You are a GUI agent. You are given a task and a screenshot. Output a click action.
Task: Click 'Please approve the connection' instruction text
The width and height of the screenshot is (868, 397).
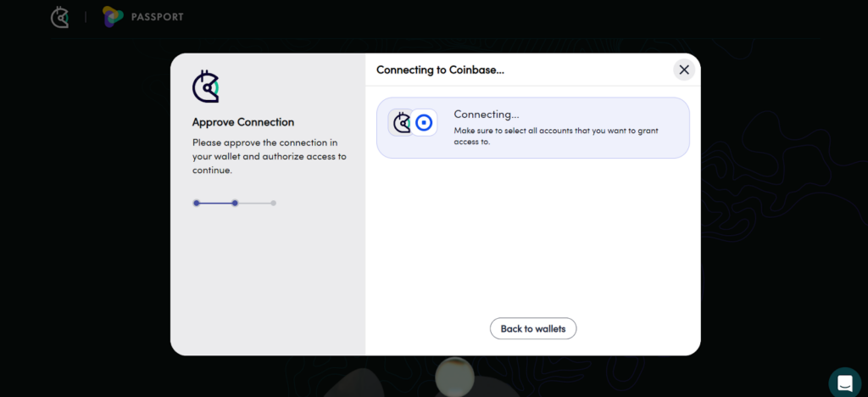[269, 157]
